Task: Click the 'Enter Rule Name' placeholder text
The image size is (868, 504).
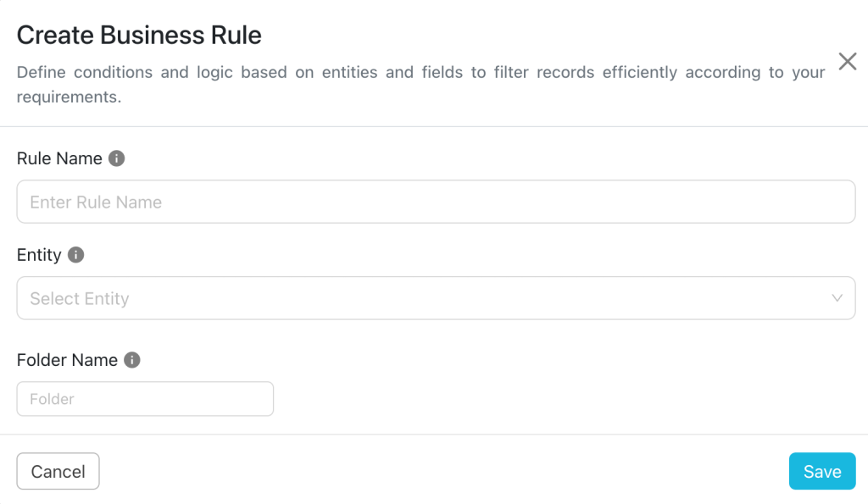Action: pos(96,202)
